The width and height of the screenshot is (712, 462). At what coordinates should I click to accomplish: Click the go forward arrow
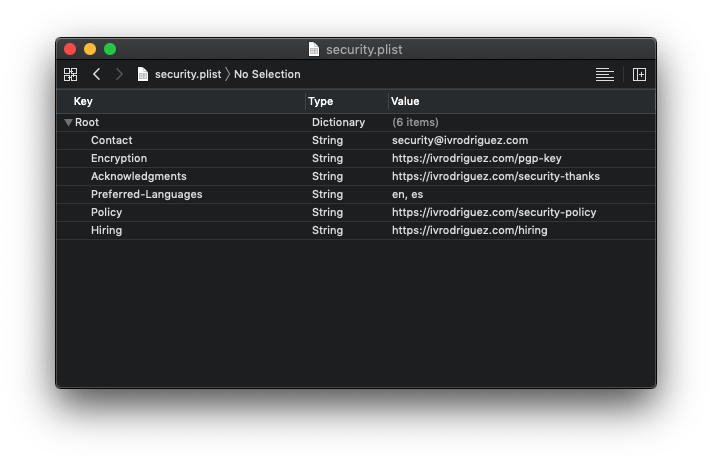[120, 74]
